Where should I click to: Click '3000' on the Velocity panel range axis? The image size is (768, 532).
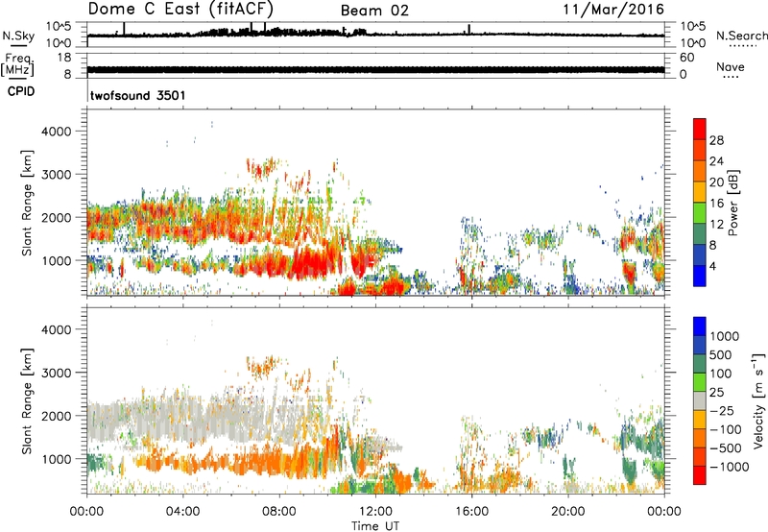point(57,373)
